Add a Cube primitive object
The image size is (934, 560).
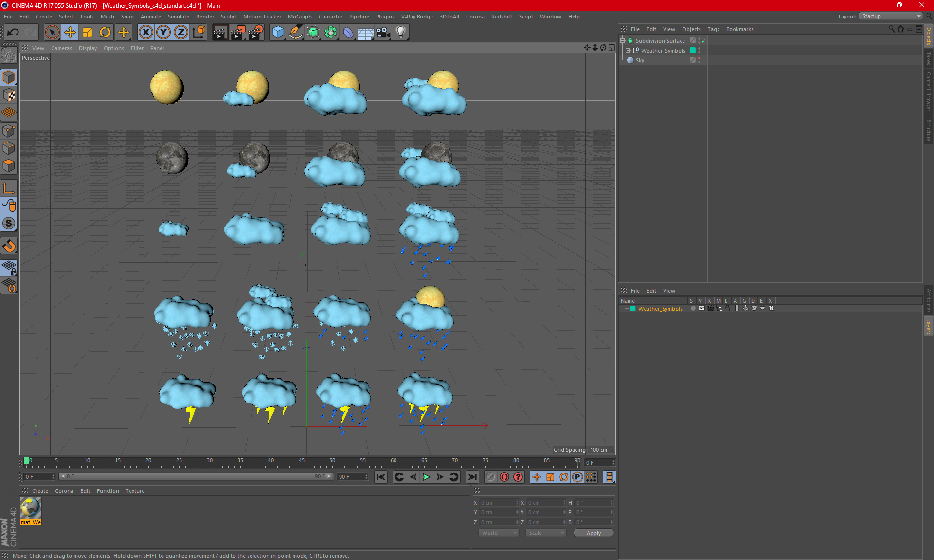[278, 32]
